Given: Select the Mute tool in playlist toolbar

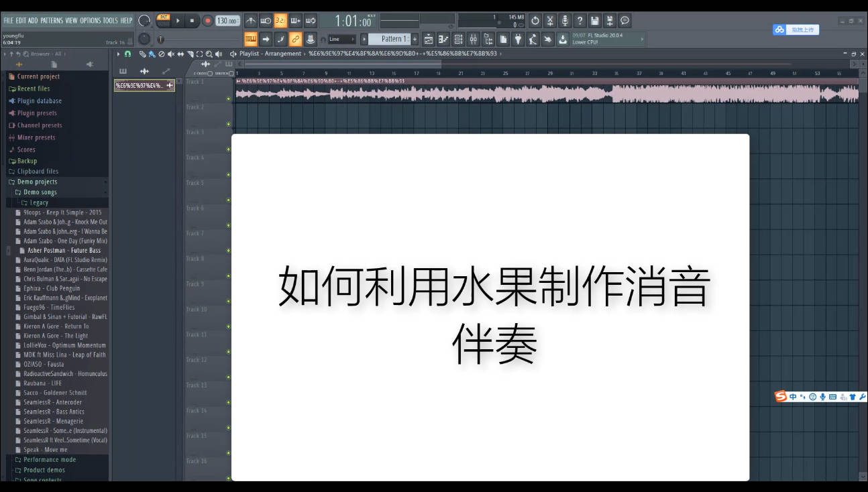Looking at the screenshot, I should 171,54.
